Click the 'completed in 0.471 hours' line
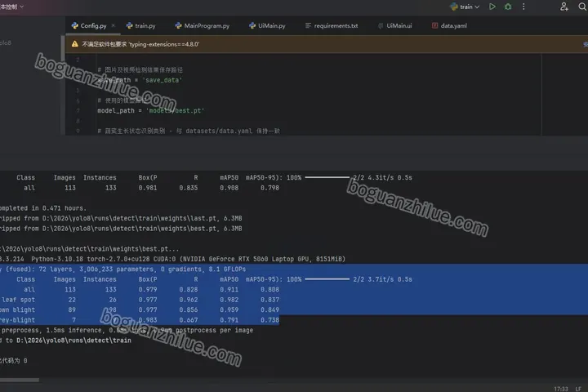588x392 pixels. (x=43, y=208)
